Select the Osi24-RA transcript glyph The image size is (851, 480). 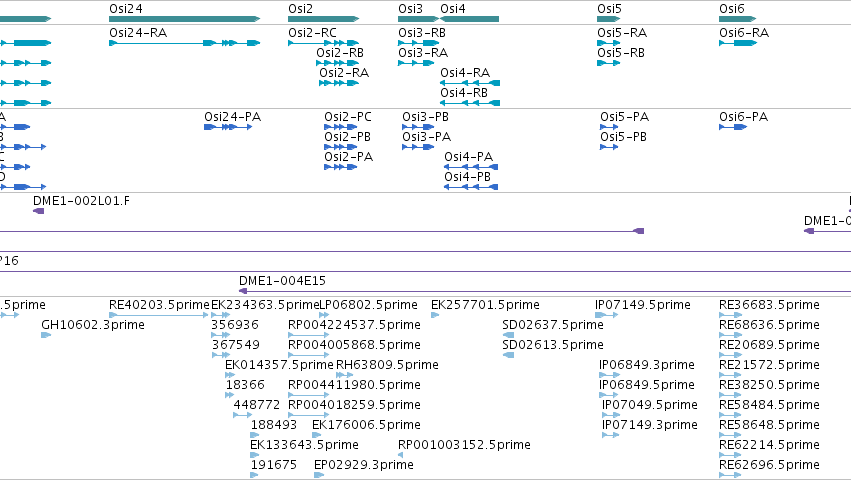click(185, 43)
